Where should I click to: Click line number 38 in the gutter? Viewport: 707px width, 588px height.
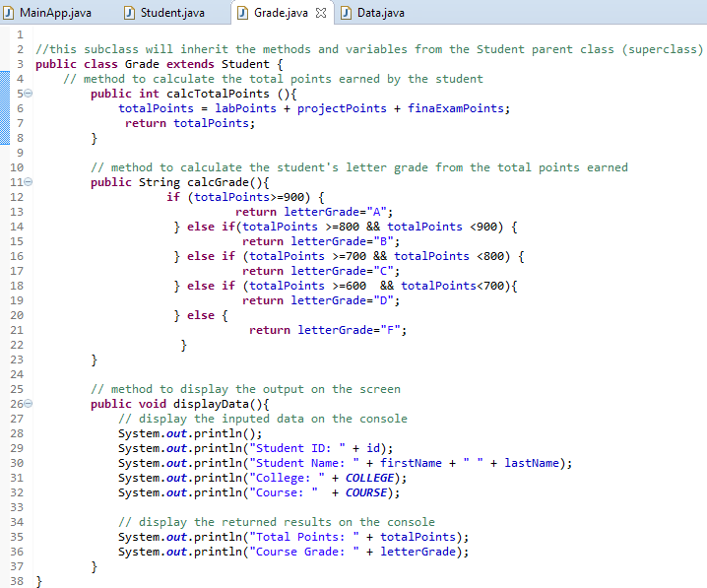coord(16,581)
